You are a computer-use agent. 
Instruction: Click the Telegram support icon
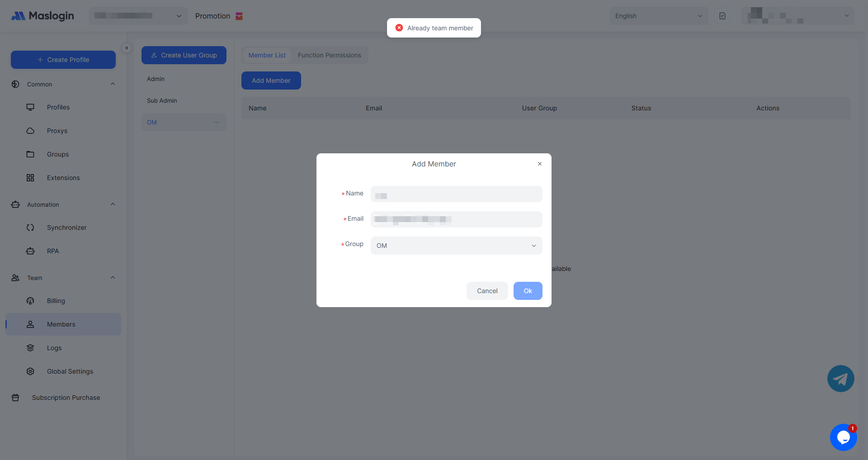pyautogui.click(x=840, y=379)
